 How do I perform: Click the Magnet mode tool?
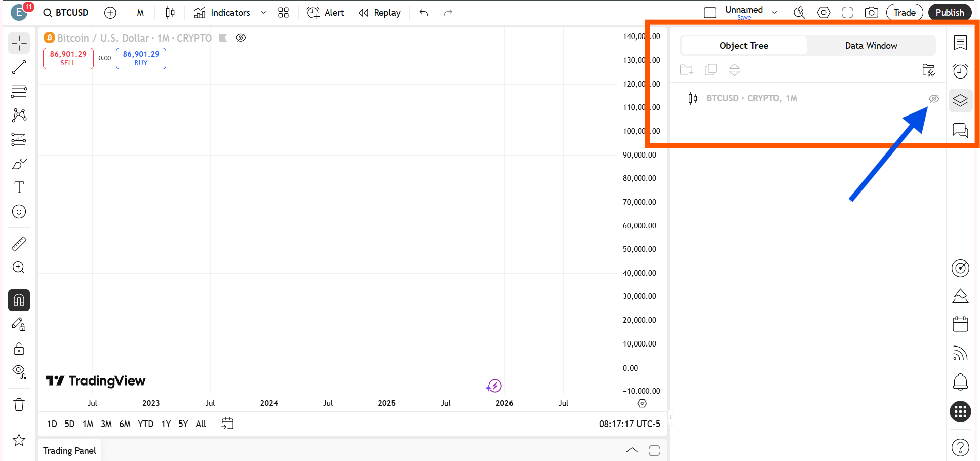click(19, 300)
